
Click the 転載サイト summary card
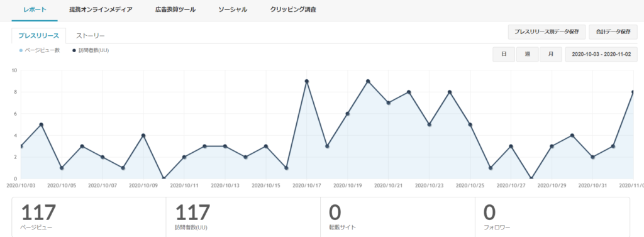[x=397, y=217]
